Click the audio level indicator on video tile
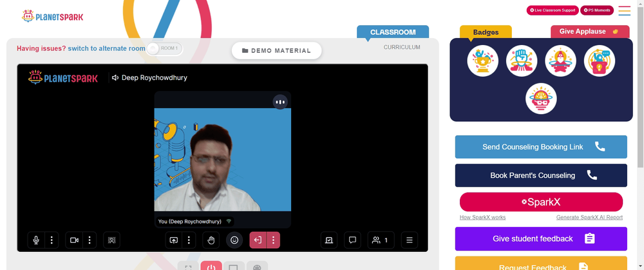Image resolution: width=644 pixels, height=270 pixels. pos(280,102)
